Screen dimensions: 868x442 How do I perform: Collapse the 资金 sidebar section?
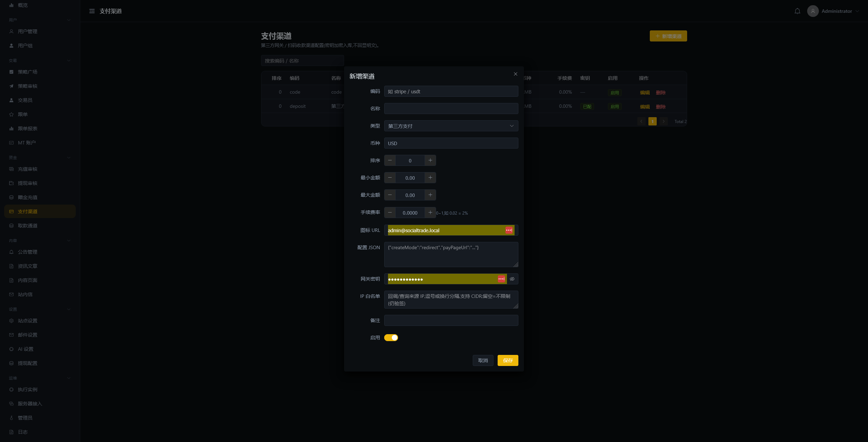coord(68,158)
